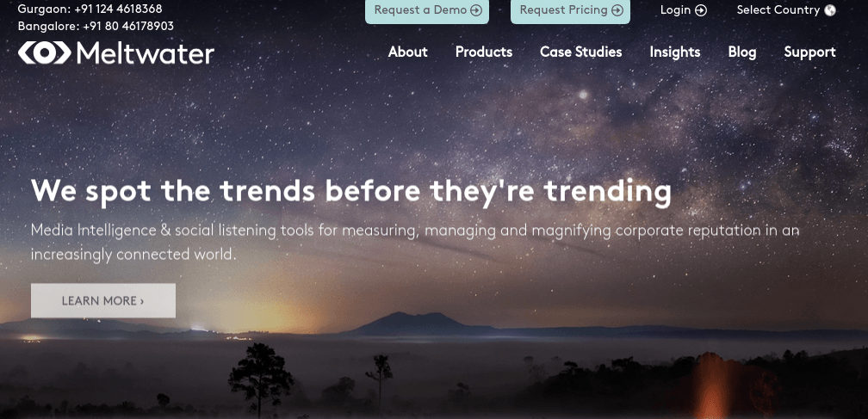Open the Products menu
Viewport: 868px width, 419px height.
click(484, 52)
